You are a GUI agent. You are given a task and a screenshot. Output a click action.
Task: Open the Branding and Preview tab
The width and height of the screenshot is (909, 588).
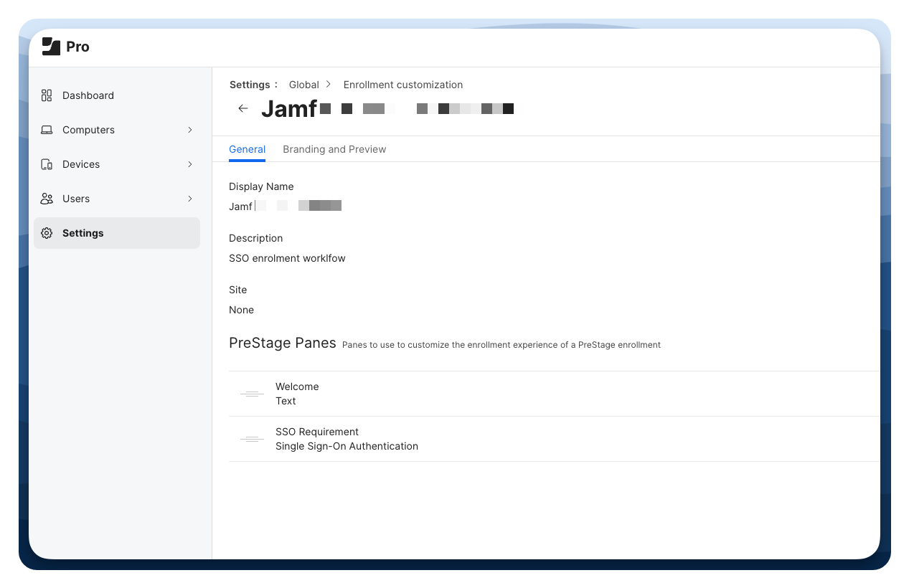pyautogui.click(x=334, y=149)
